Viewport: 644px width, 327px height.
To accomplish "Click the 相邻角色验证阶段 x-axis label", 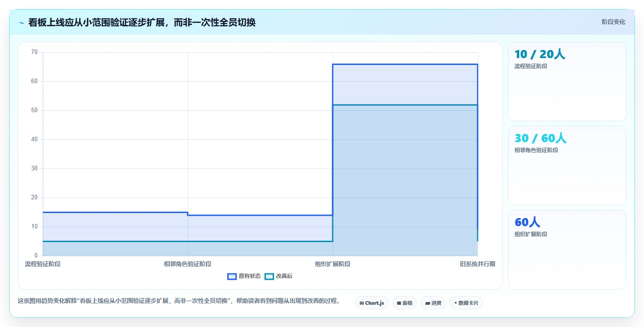I will point(188,264).
